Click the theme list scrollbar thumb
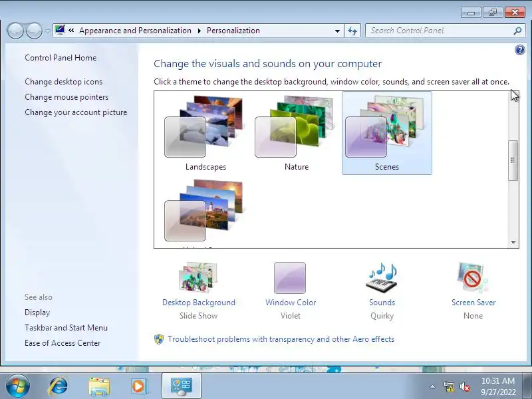 513,160
